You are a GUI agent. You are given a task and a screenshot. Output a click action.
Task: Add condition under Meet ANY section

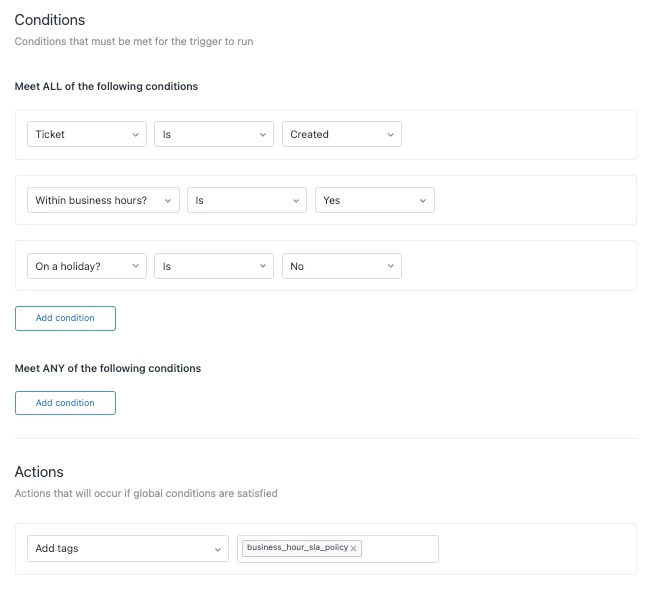pos(65,403)
